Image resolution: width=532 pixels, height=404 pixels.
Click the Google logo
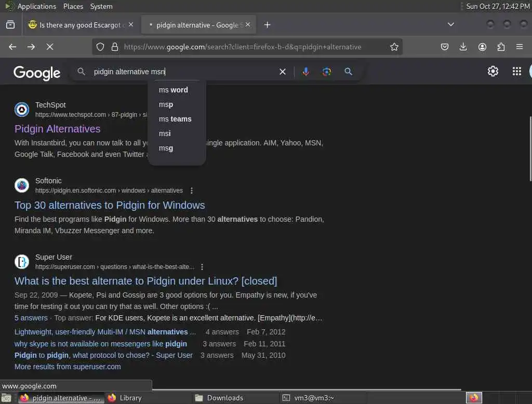(37, 73)
